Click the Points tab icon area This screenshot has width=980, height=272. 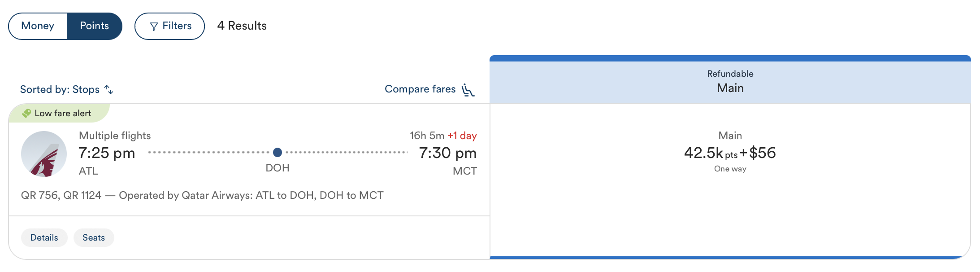pyautogui.click(x=95, y=26)
